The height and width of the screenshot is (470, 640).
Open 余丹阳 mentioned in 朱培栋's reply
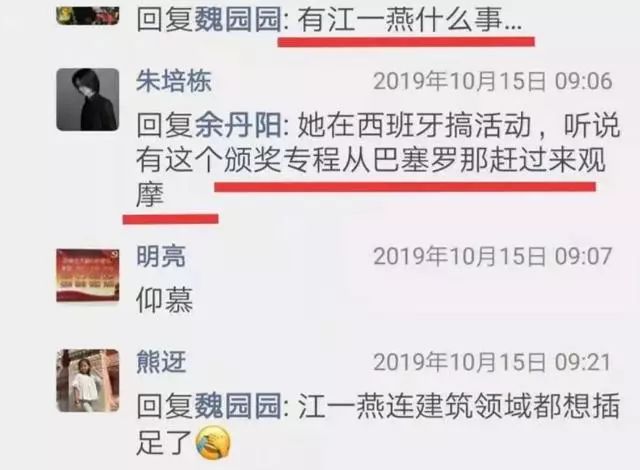pyautogui.click(x=237, y=126)
